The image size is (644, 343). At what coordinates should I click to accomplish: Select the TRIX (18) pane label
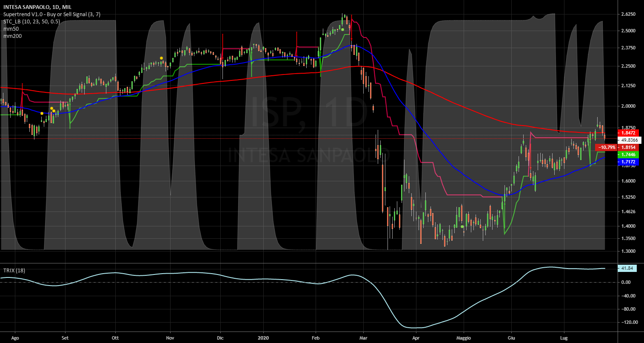pyautogui.click(x=14, y=271)
